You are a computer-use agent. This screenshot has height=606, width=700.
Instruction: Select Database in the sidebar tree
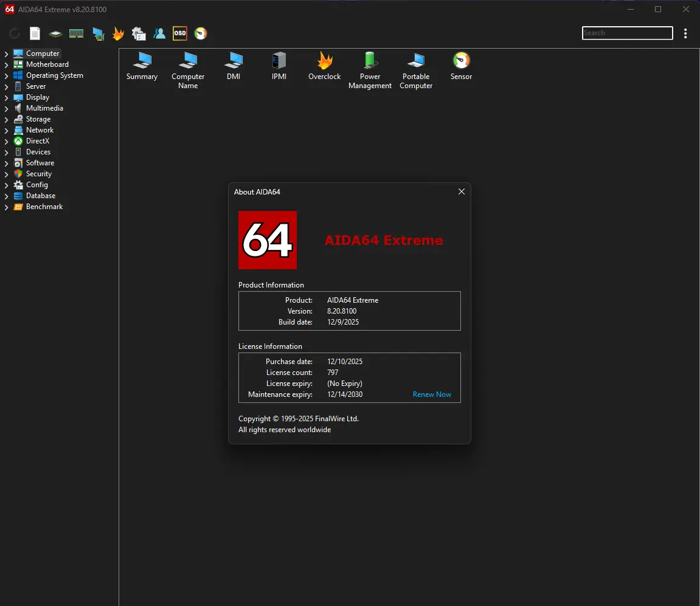[x=41, y=196]
